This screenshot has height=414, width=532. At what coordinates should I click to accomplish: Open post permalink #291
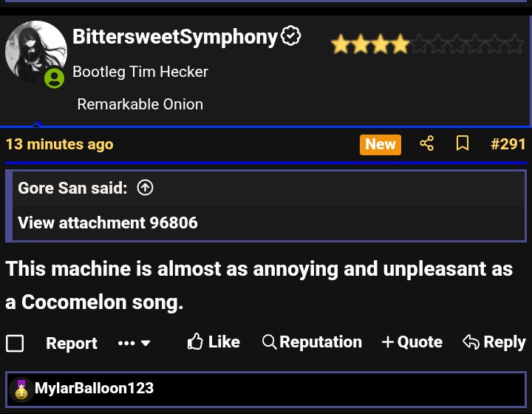tap(508, 143)
